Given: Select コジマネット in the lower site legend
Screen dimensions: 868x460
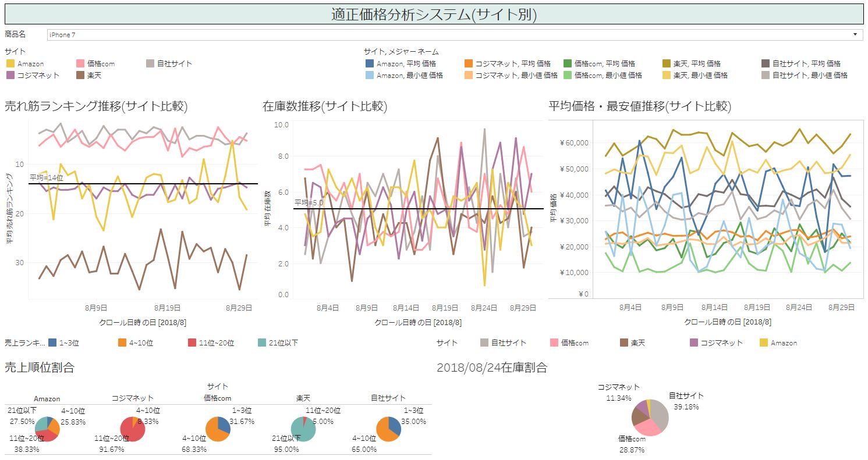Looking at the screenshot, I should (x=717, y=343).
